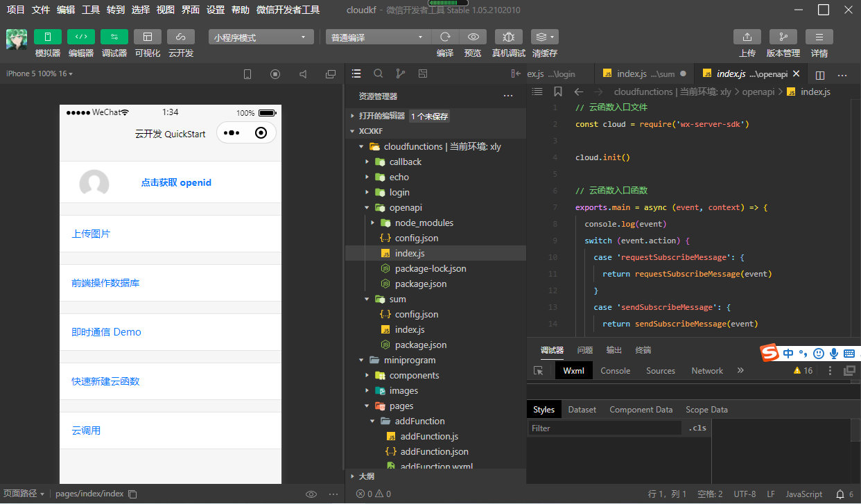Click the 云调用 link
Image resolution: width=861 pixels, height=504 pixels.
click(x=86, y=431)
